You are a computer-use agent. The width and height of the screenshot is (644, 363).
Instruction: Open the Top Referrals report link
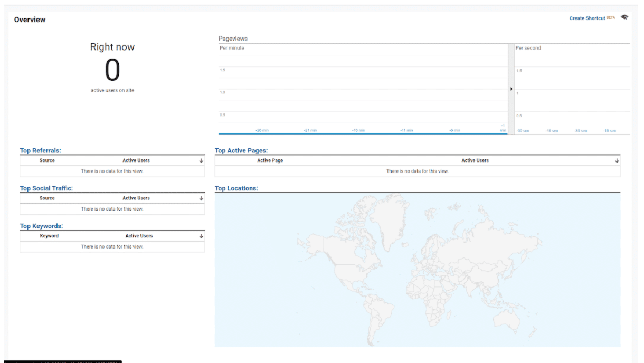pyautogui.click(x=40, y=151)
